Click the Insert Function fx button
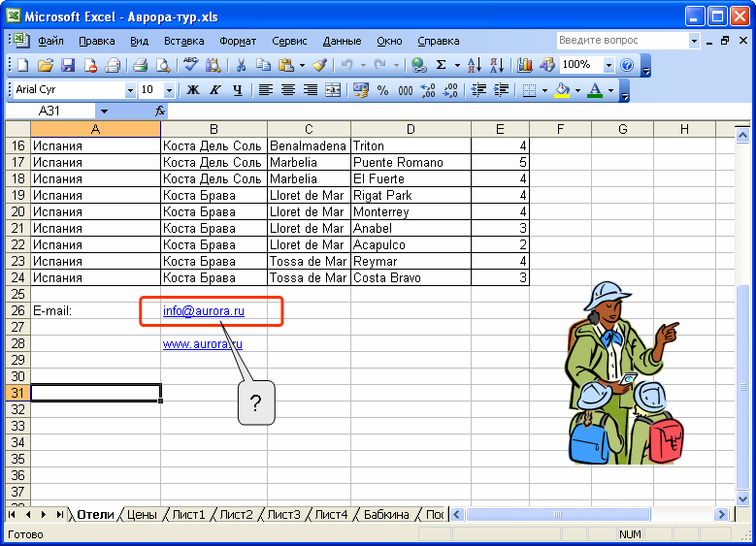Screen dimensions: 756x546 click(160, 112)
